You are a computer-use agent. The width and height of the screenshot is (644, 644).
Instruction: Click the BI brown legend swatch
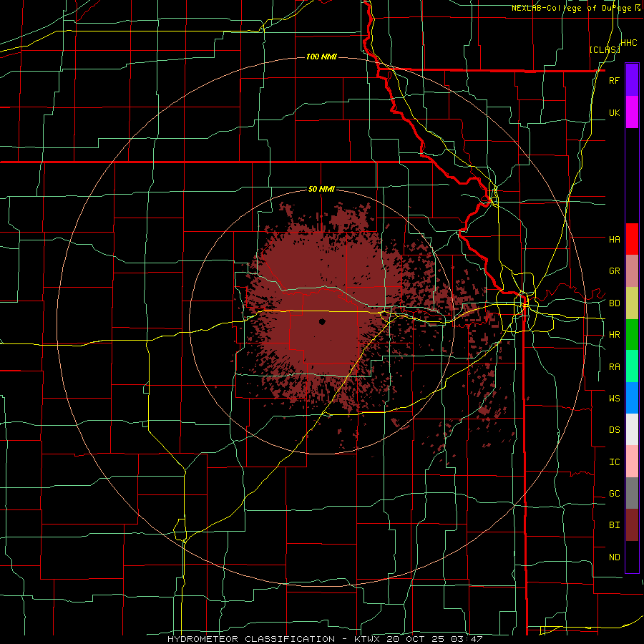point(632,525)
